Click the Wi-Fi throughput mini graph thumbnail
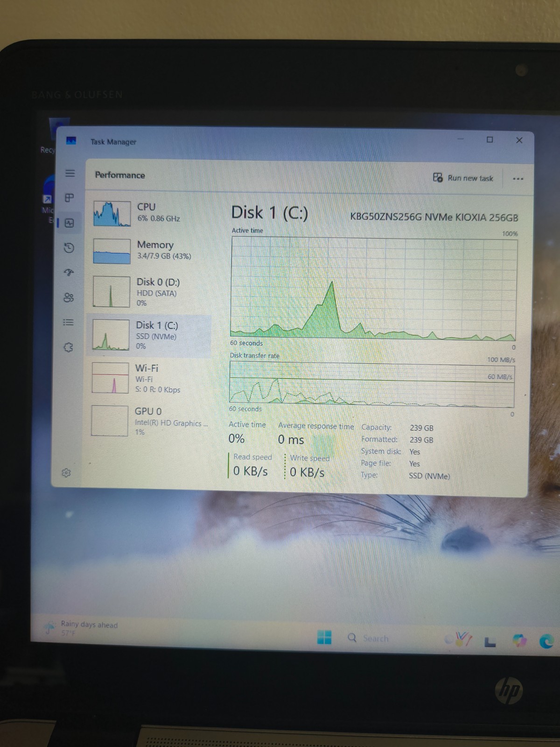 coord(110,378)
